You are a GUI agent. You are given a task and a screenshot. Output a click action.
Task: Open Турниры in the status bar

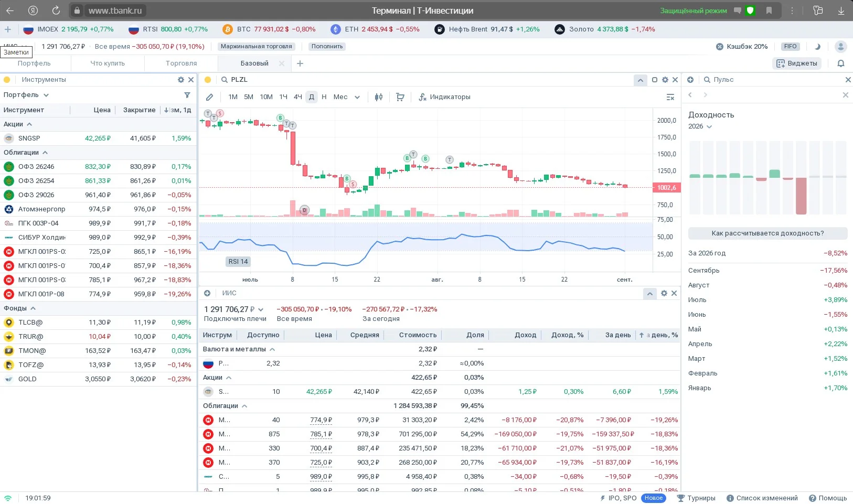[696, 498]
